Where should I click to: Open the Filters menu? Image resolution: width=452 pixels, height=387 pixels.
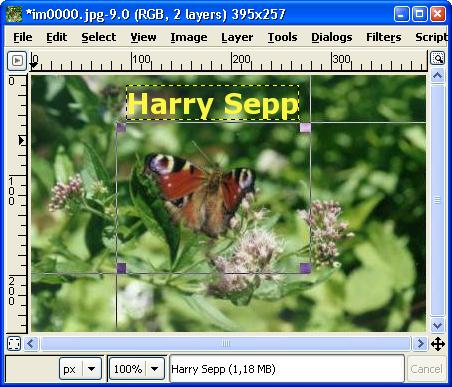click(x=383, y=37)
